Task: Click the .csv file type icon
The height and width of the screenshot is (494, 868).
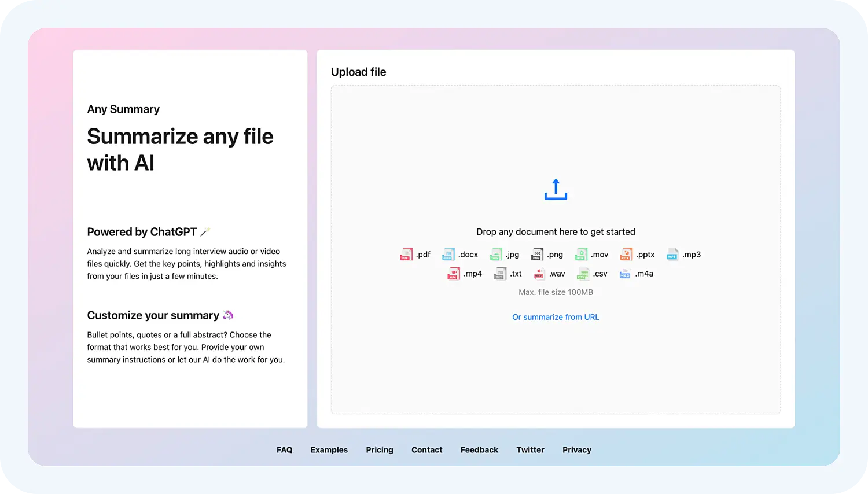Action: [x=583, y=274]
